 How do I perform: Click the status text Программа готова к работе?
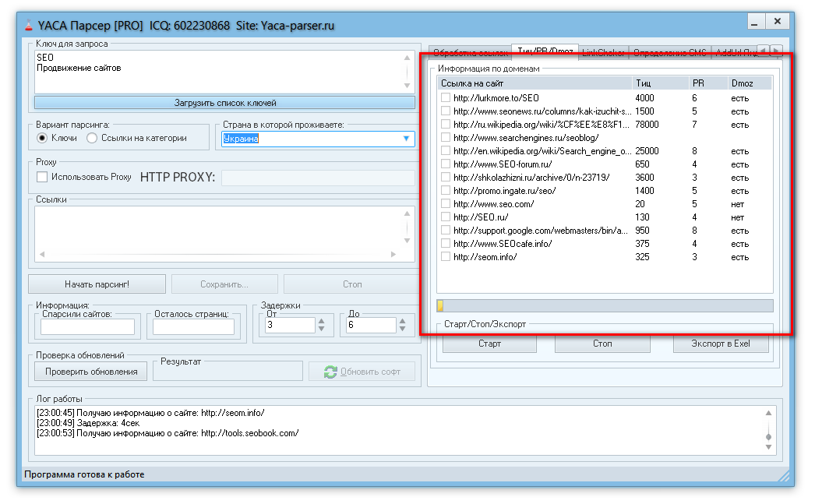[84, 474]
